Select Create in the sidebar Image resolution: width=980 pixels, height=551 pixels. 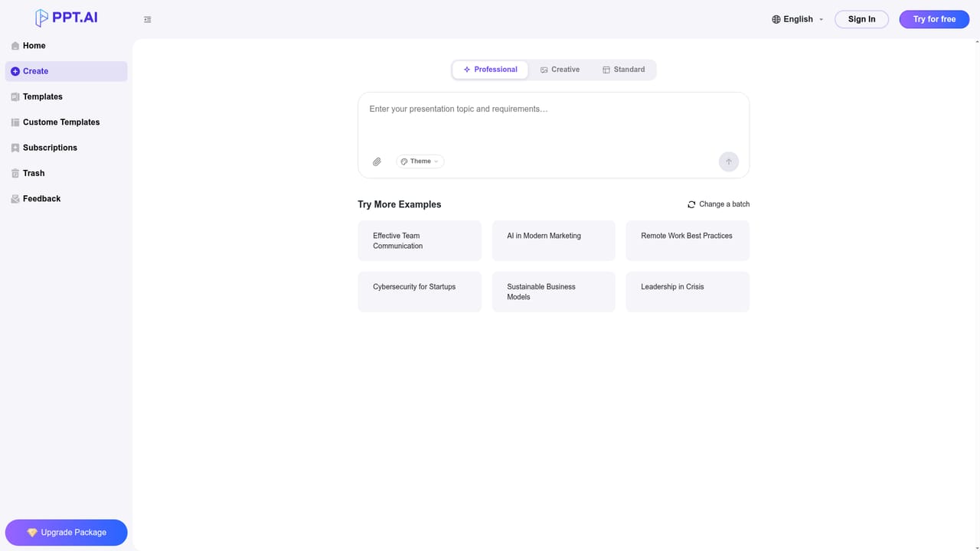pyautogui.click(x=67, y=71)
